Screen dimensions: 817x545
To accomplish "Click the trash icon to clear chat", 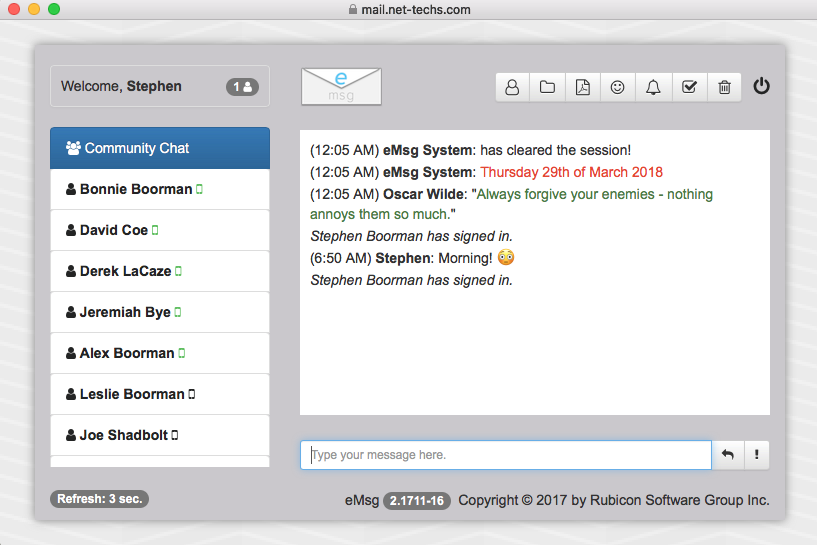I will click(724, 87).
